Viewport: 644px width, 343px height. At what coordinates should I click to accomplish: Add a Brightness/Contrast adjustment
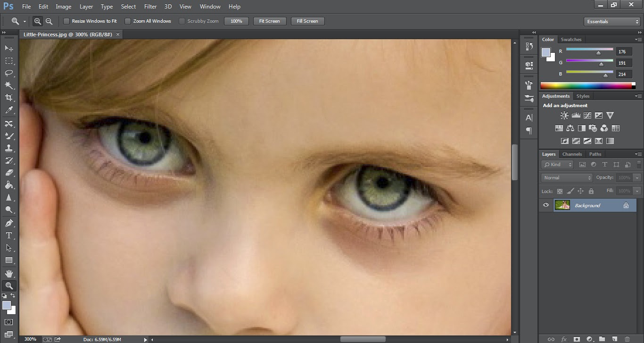click(x=564, y=115)
